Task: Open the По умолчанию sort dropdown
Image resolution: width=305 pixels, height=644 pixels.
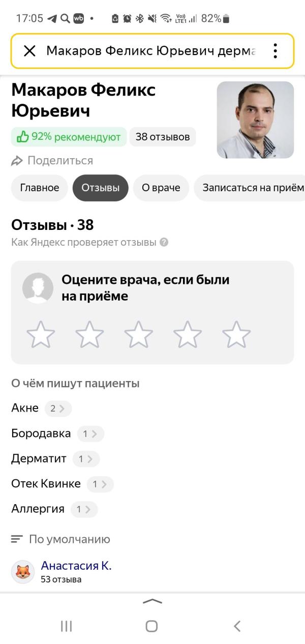Action: coord(61,539)
